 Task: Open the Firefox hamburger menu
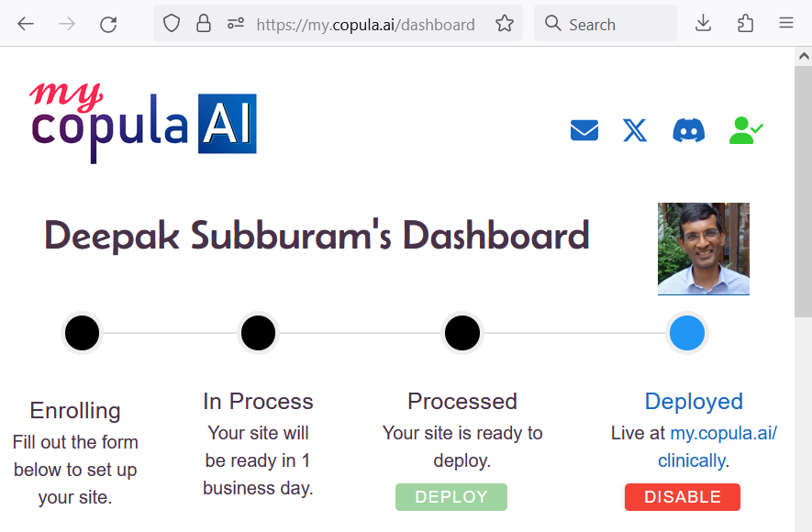(786, 23)
